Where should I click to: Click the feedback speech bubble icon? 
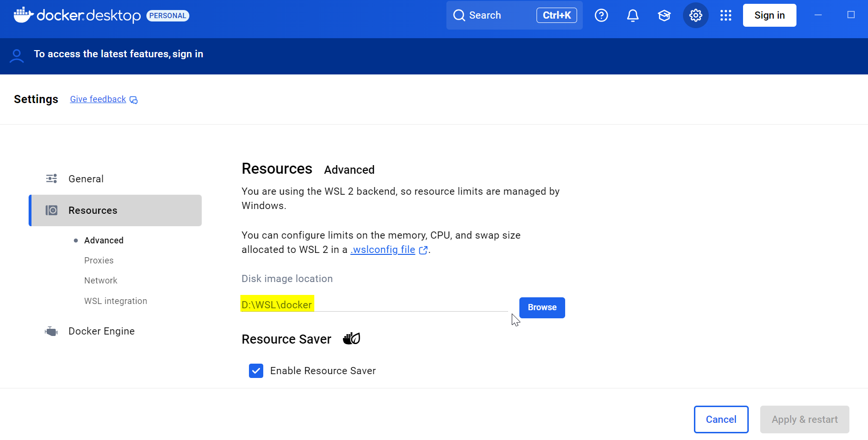click(x=134, y=100)
